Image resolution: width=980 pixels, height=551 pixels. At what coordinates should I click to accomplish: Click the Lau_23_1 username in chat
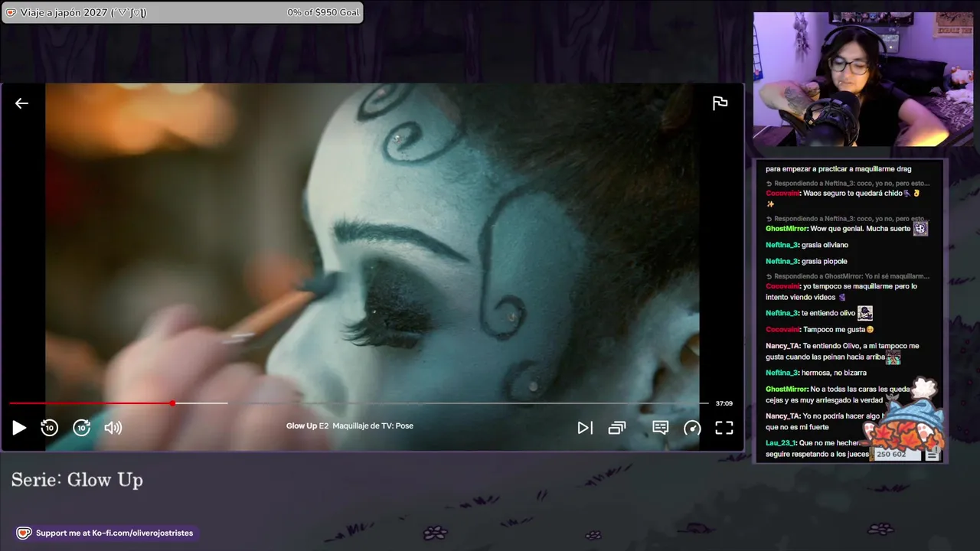[780, 443]
